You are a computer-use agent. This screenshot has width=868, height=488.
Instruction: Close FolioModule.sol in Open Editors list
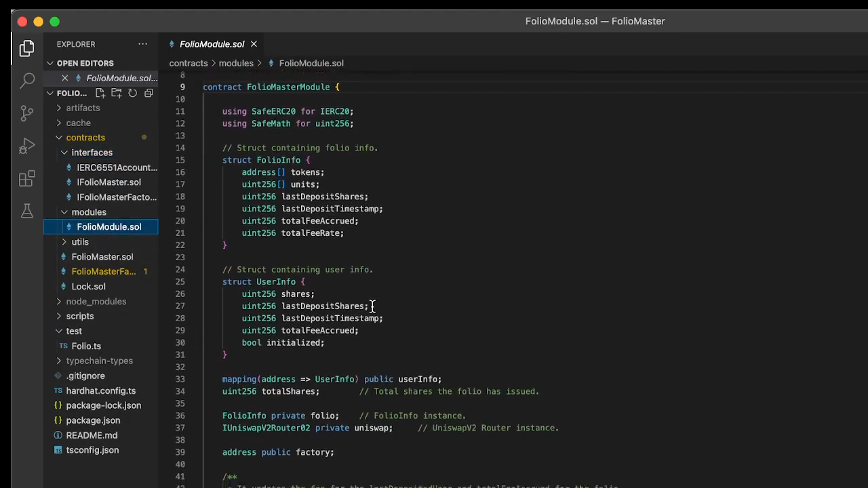pos(65,78)
